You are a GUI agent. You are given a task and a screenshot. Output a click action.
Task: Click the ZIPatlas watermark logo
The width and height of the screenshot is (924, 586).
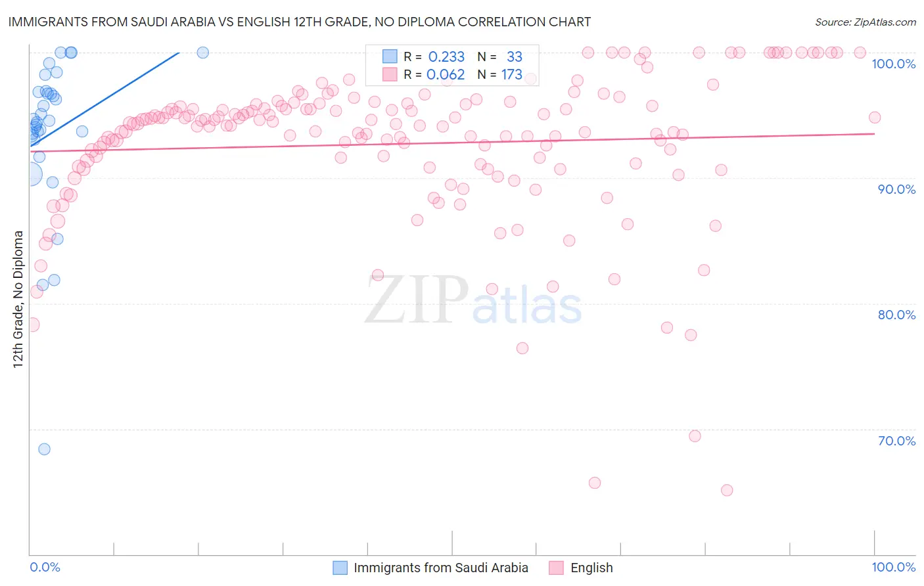point(473,301)
